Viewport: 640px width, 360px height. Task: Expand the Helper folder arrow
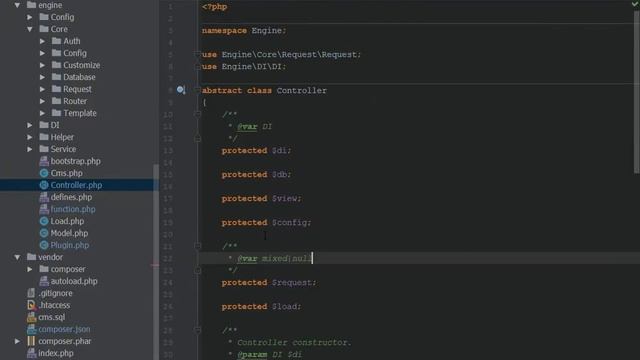pos(30,137)
